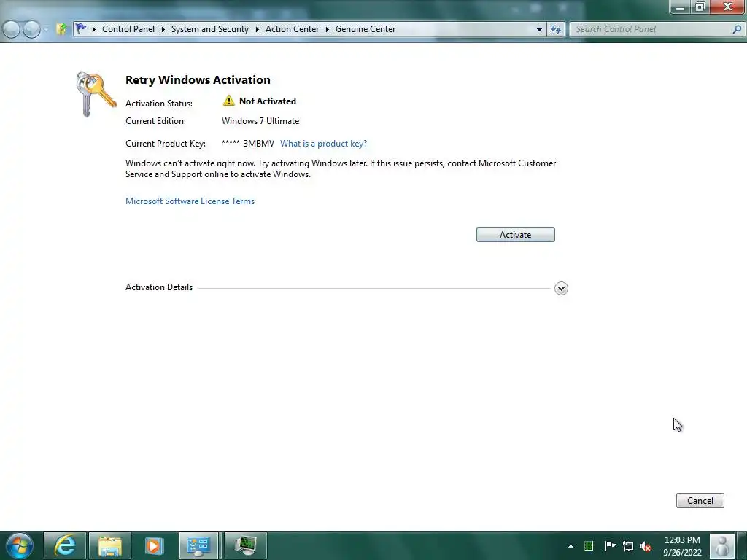Click the Activate button
The image size is (747, 560).
(516, 234)
